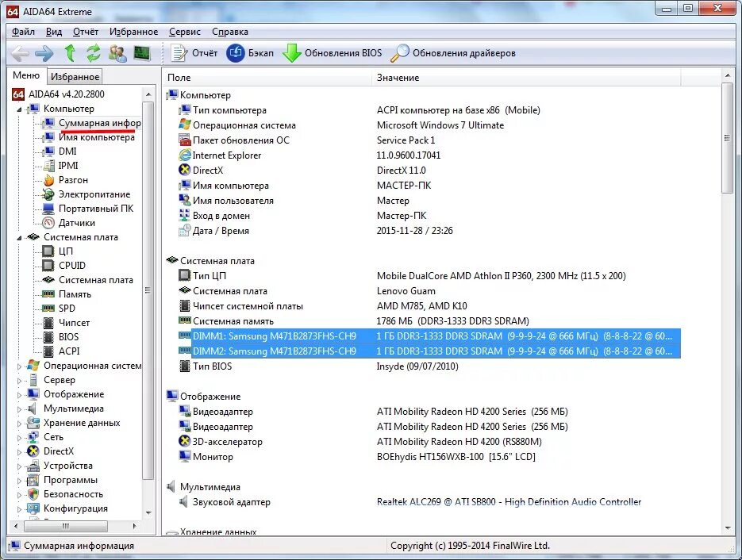
Task: Open the users toolbar icon
Action: (117, 53)
